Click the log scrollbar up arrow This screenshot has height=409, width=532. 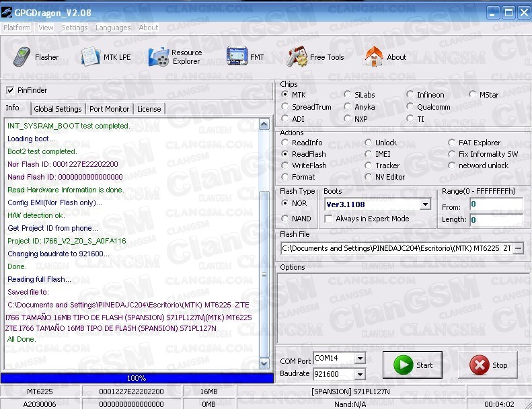coord(264,124)
